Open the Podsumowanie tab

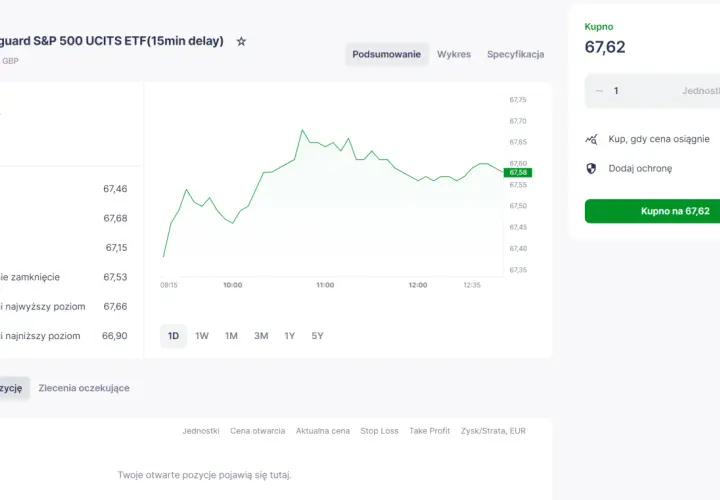387,54
